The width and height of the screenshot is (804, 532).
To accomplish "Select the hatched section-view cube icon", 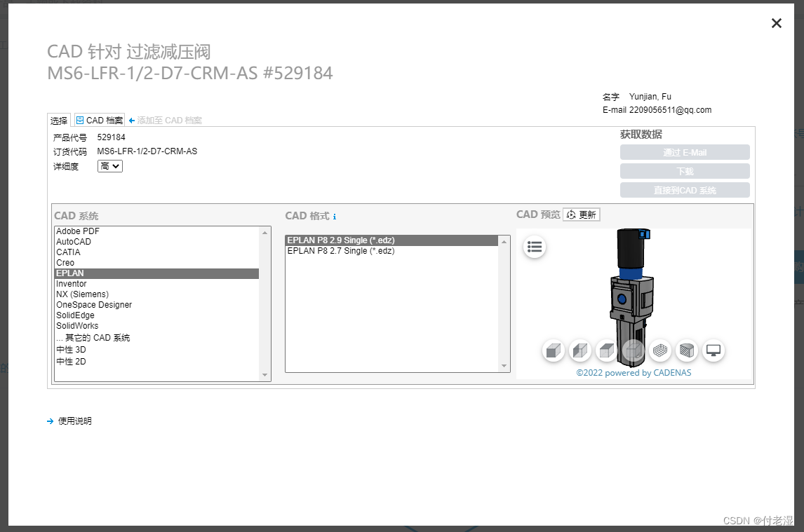I will tap(686, 350).
